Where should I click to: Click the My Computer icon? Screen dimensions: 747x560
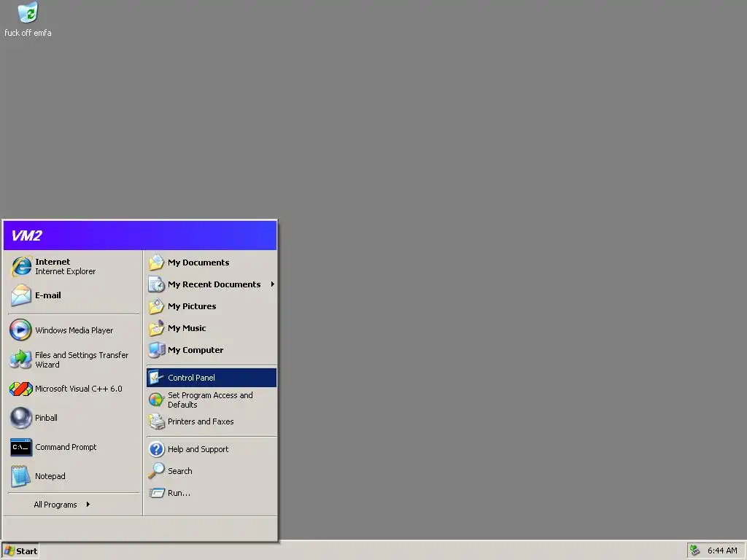coord(156,350)
